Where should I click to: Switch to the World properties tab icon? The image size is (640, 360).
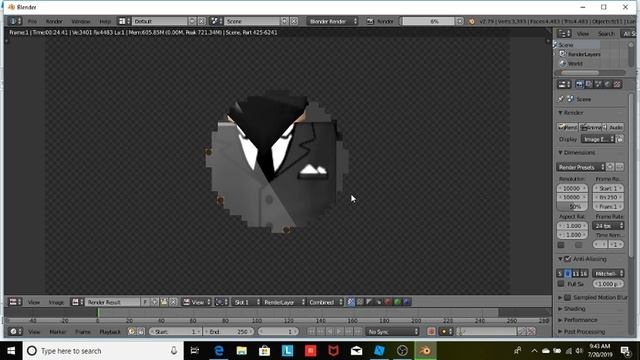click(x=607, y=84)
